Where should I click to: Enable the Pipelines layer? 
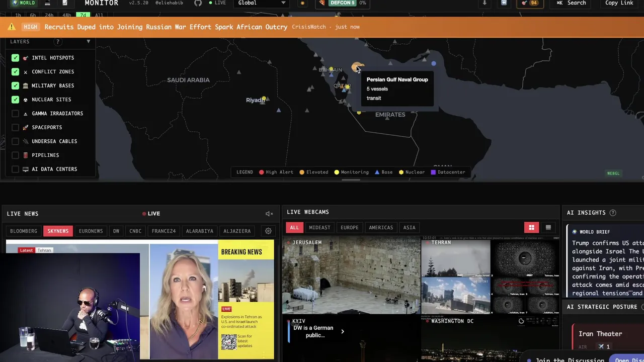tap(15, 155)
